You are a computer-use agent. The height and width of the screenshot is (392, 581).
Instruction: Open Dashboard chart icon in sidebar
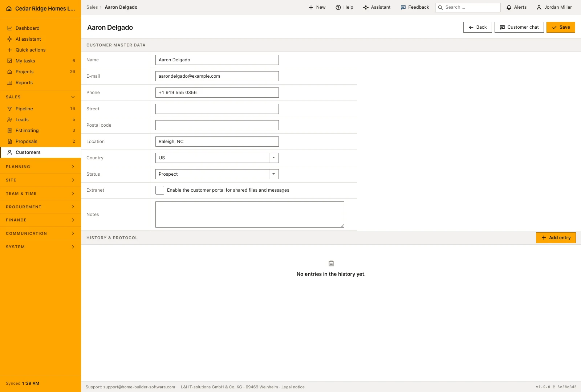10,28
